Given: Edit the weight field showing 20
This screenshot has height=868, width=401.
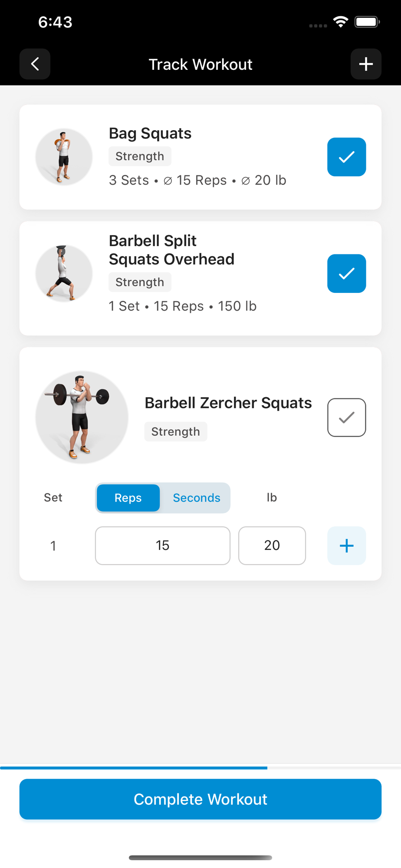Looking at the screenshot, I should click(272, 546).
